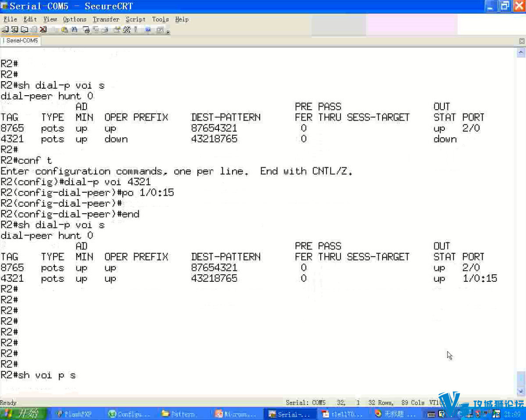Click the Quick Connect toolbar icon

15,29
